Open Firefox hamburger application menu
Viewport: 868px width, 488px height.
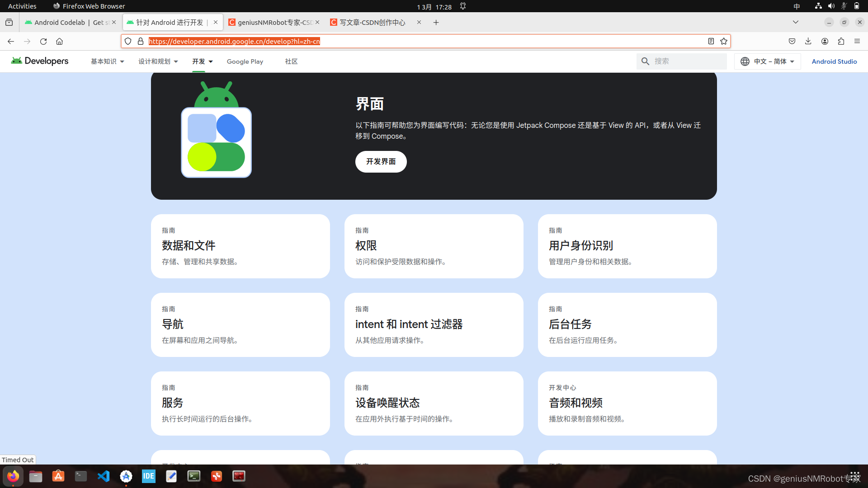[x=857, y=41]
